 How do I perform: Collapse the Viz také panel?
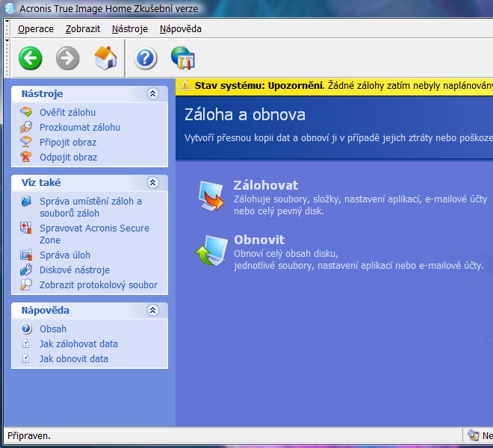click(153, 182)
